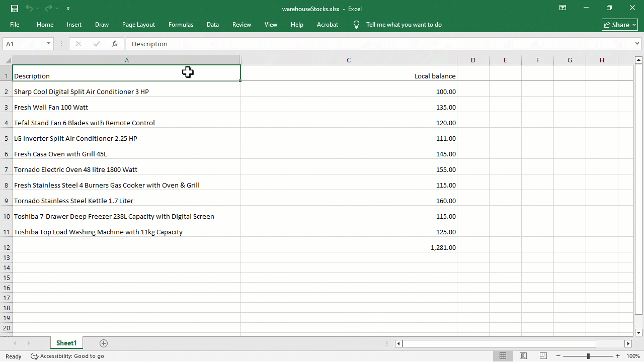Go to the Data tab

tap(212, 25)
